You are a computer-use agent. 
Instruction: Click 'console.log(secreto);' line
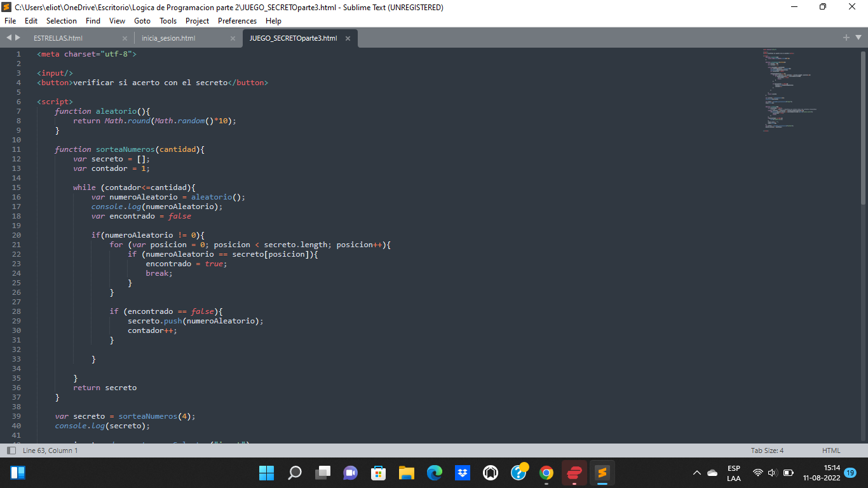click(x=102, y=426)
